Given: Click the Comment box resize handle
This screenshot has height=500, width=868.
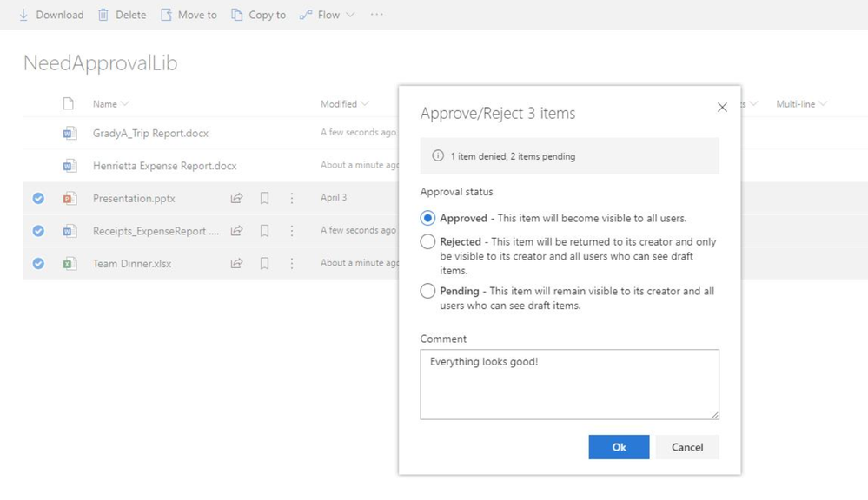Looking at the screenshot, I should click(715, 415).
